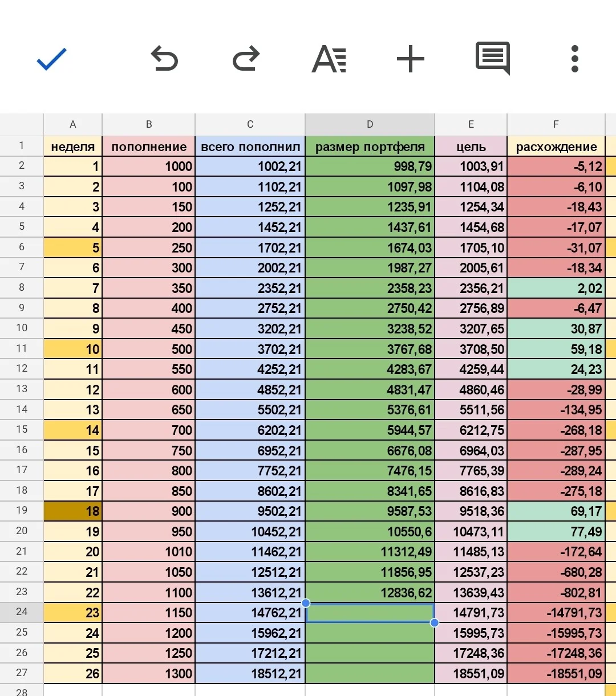Image resolution: width=616 pixels, height=696 pixels.
Task: Open the text formatting options
Action: (x=329, y=59)
